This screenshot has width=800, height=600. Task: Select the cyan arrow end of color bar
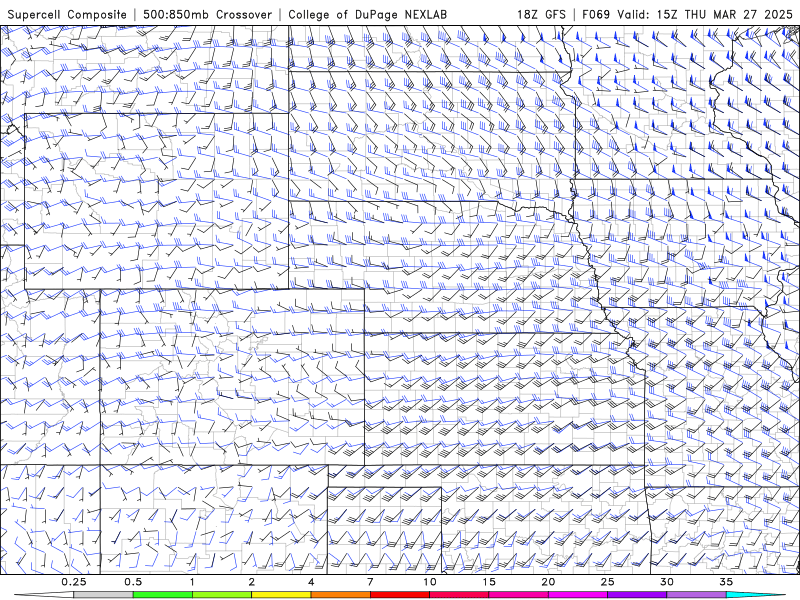pos(756,595)
